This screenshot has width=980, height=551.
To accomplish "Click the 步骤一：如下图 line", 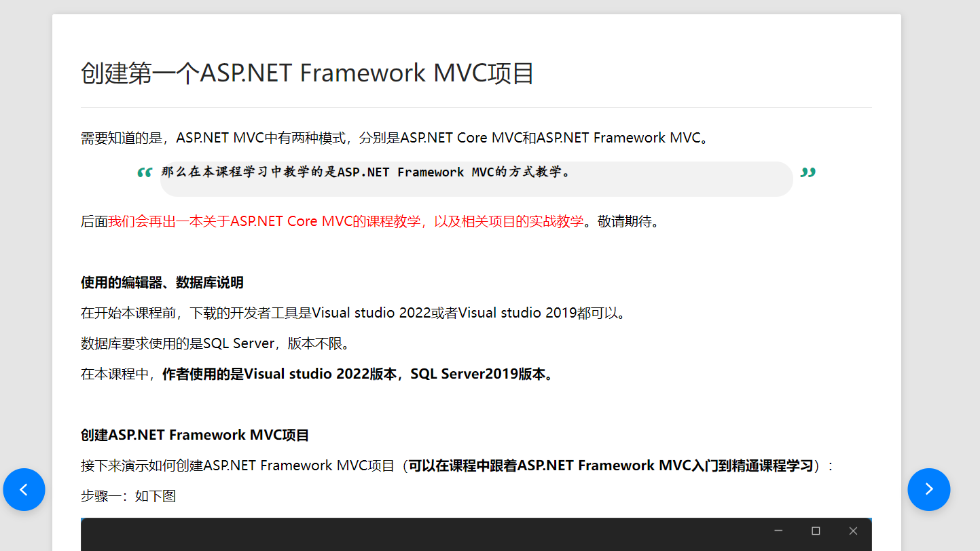I will [128, 496].
